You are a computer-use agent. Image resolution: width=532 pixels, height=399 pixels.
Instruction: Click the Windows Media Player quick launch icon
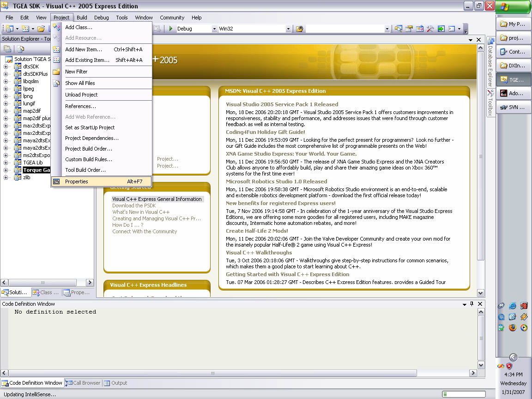(x=524, y=327)
